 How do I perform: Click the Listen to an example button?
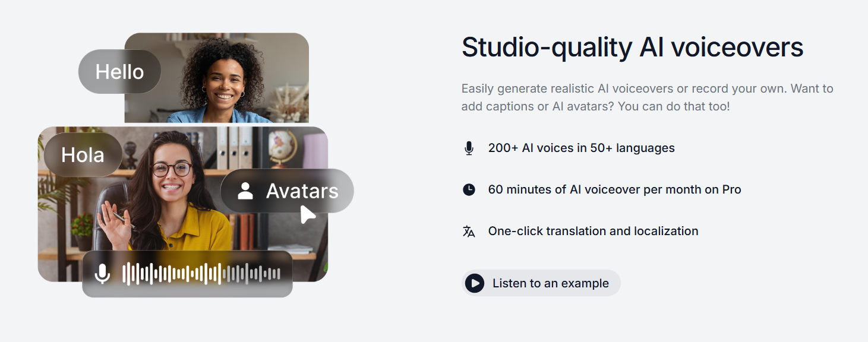click(541, 283)
